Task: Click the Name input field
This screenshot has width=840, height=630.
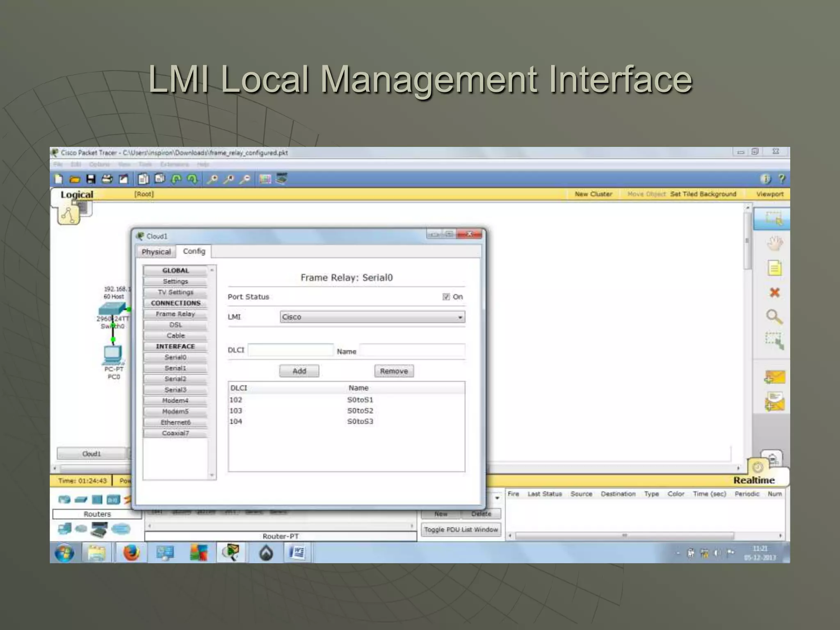Action: [x=412, y=350]
